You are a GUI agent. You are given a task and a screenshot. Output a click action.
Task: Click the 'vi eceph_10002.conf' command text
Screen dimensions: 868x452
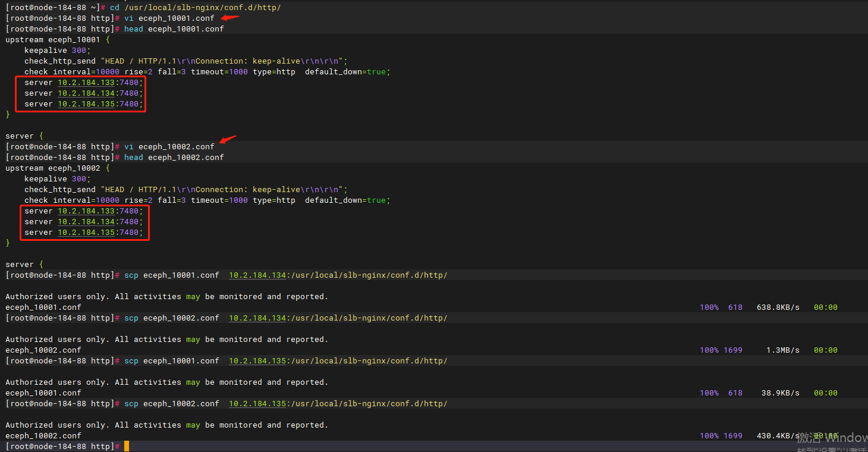(169, 146)
